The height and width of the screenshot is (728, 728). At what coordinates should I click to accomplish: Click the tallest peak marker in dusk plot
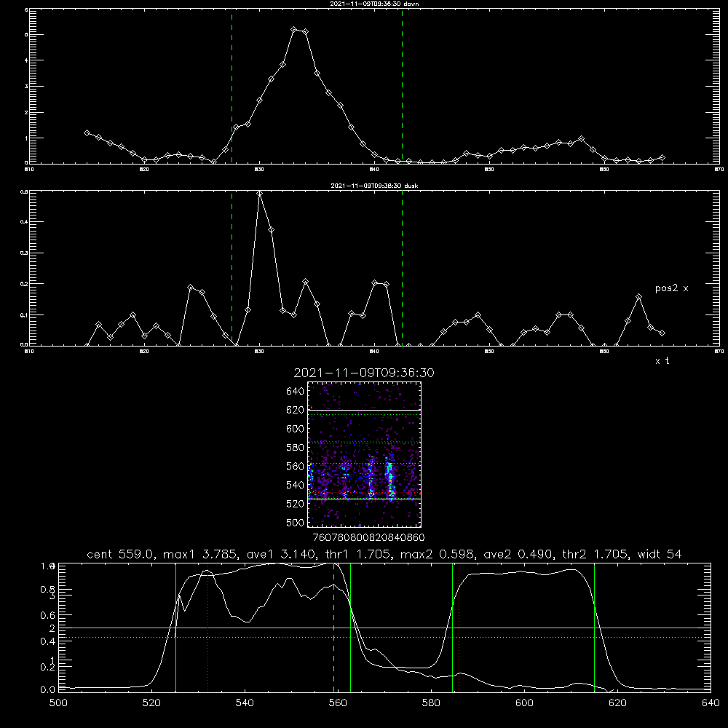260,194
